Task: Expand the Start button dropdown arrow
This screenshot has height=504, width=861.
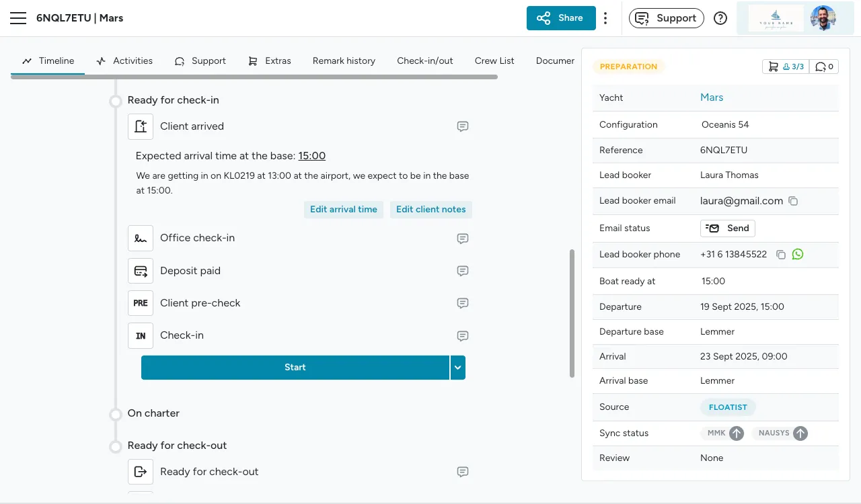Action: point(457,368)
